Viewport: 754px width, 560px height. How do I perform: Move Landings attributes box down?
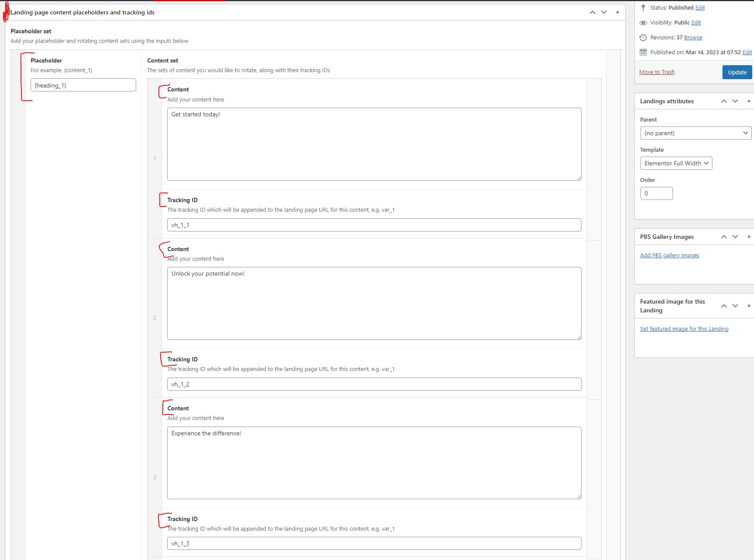click(x=735, y=101)
